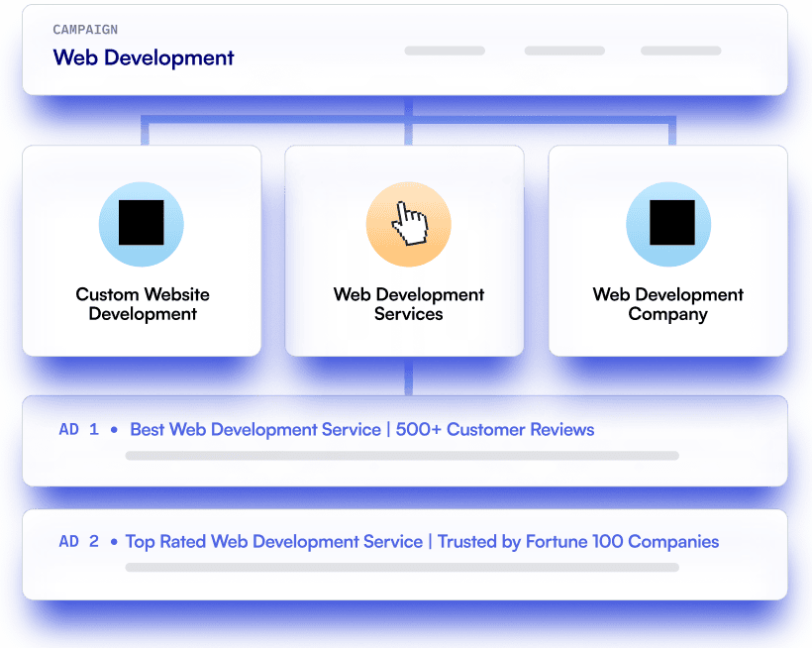Screen dimensions: 812x648
Task: Click the gray description bar under AD 1
Action: [402, 456]
